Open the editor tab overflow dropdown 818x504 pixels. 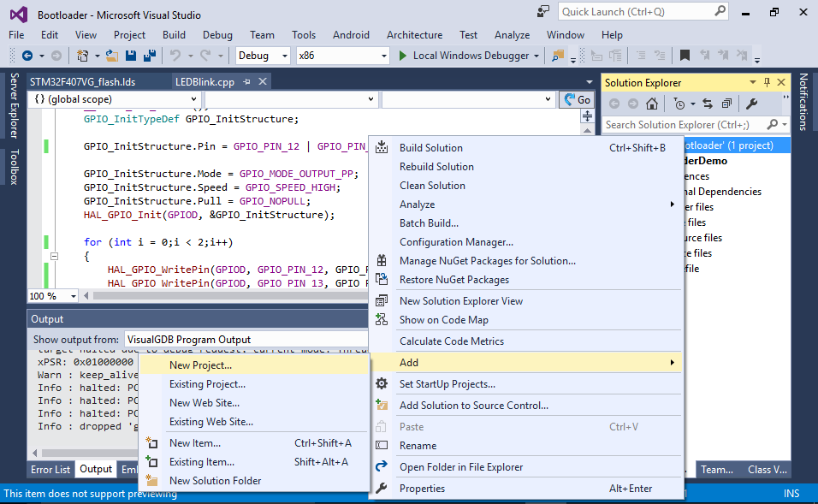click(x=589, y=82)
